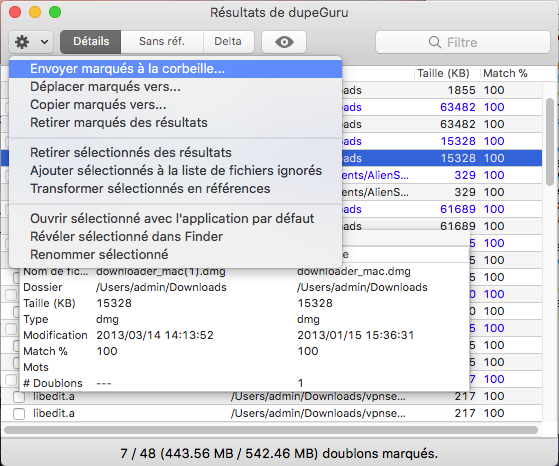The width and height of the screenshot is (559, 466).
Task: Click the lower libedit.a file name
Action: click(x=54, y=414)
